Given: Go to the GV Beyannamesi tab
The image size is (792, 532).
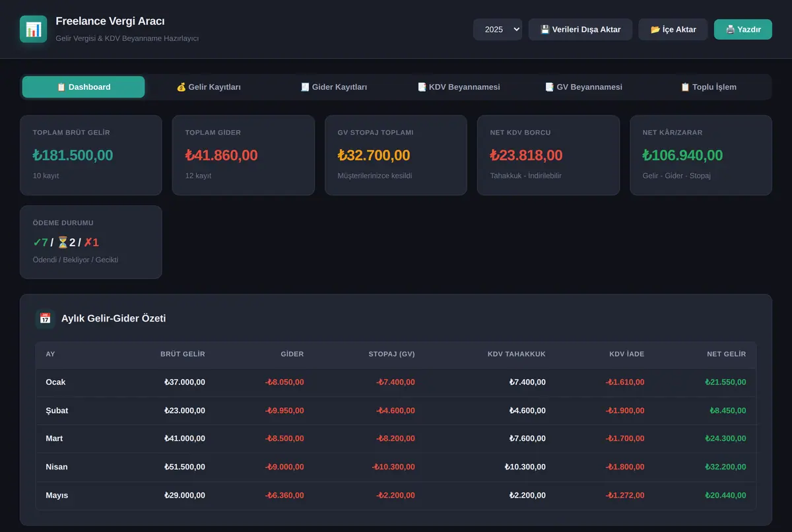Looking at the screenshot, I should click(583, 87).
